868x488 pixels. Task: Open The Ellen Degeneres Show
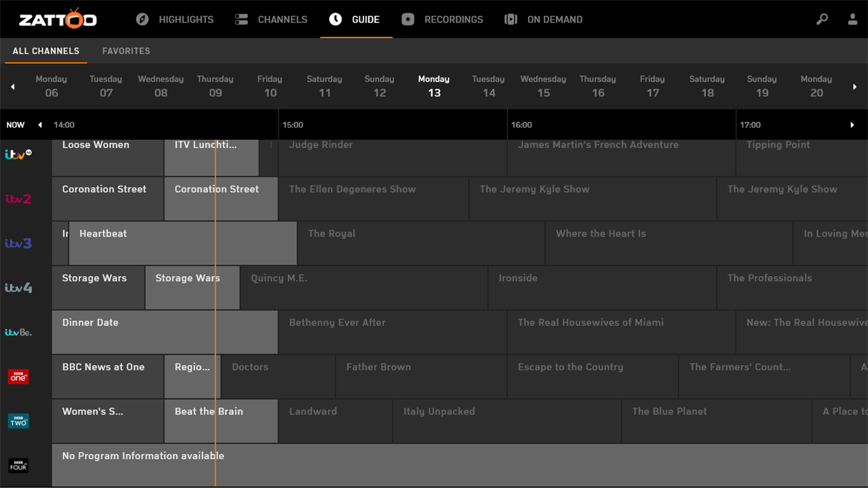click(373, 199)
